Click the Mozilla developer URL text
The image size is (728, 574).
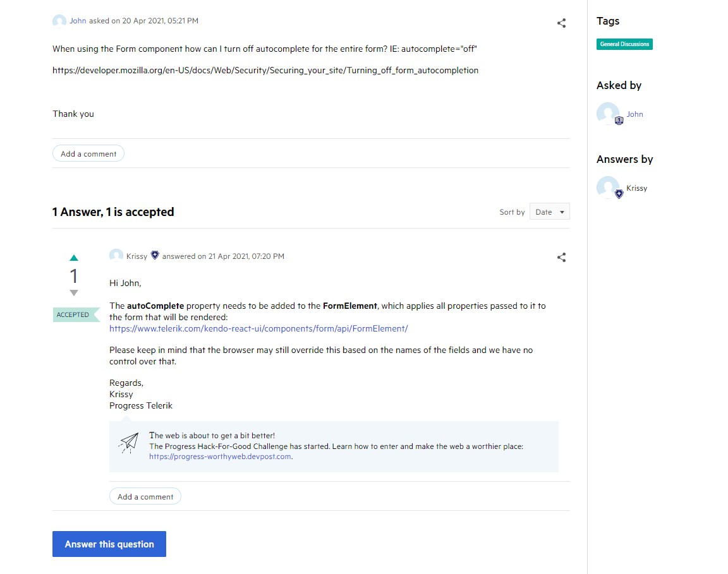click(265, 71)
